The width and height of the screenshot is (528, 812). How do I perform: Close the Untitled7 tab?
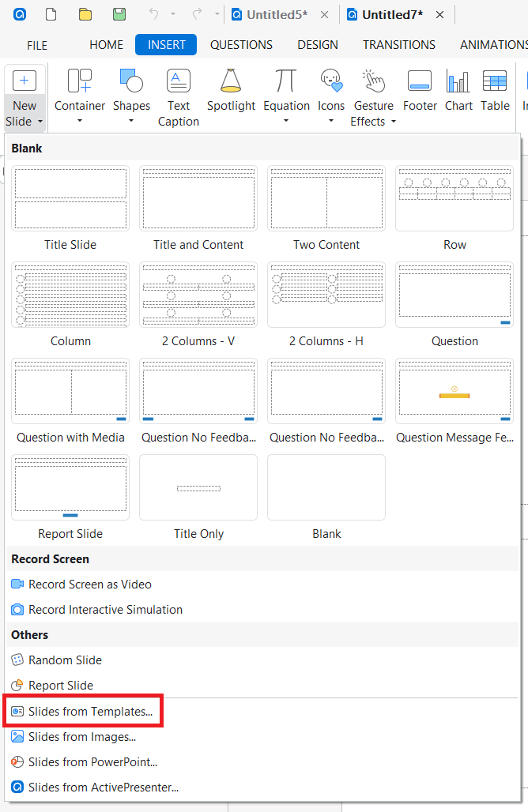tap(440, 15)
